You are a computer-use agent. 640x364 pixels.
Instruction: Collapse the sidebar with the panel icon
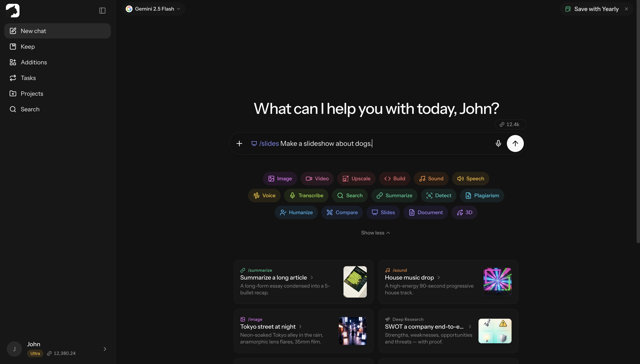102,11
